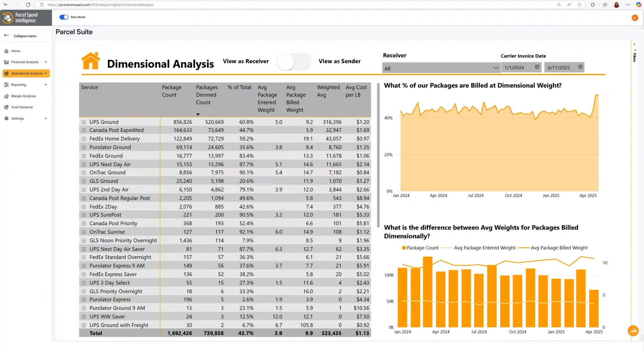Expand the Financial Analysis menu chevron
Viewport: 644px width, 352px height.
tap(46, 62)
